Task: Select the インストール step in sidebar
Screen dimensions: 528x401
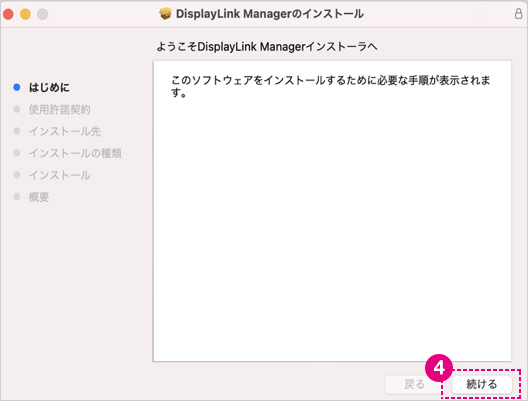Action: point(60,175)
